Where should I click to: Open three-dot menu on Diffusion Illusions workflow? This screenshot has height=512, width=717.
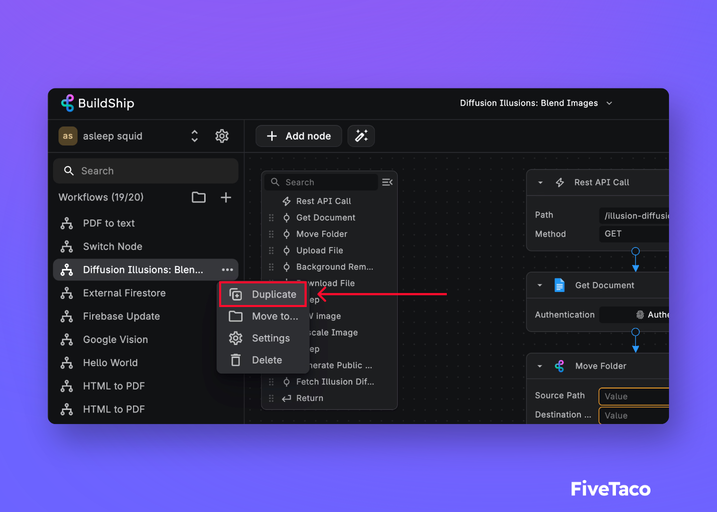coord(227,270)
